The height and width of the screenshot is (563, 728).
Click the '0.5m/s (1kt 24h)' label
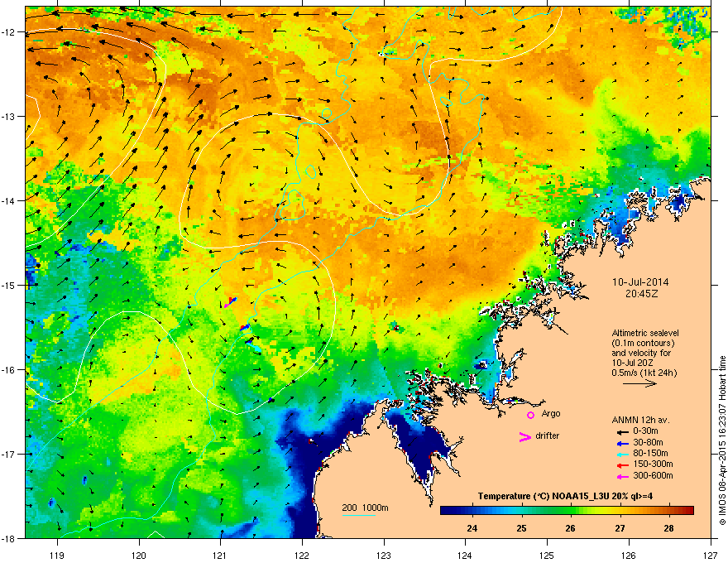[x=644, y=373]
